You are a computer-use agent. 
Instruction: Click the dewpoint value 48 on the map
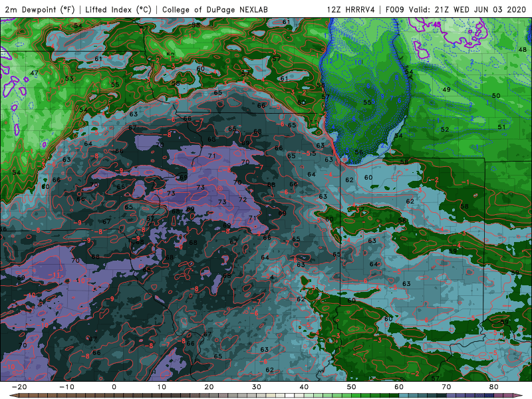tap(523, 49)
